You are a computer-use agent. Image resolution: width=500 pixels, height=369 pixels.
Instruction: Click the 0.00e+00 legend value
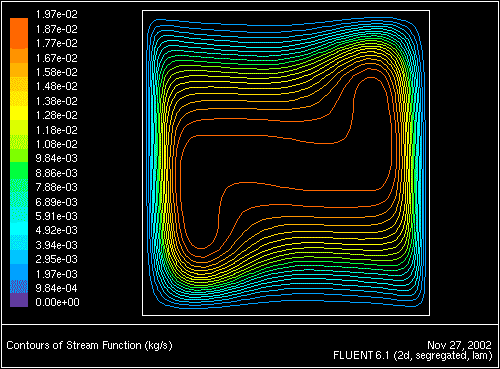57,302
